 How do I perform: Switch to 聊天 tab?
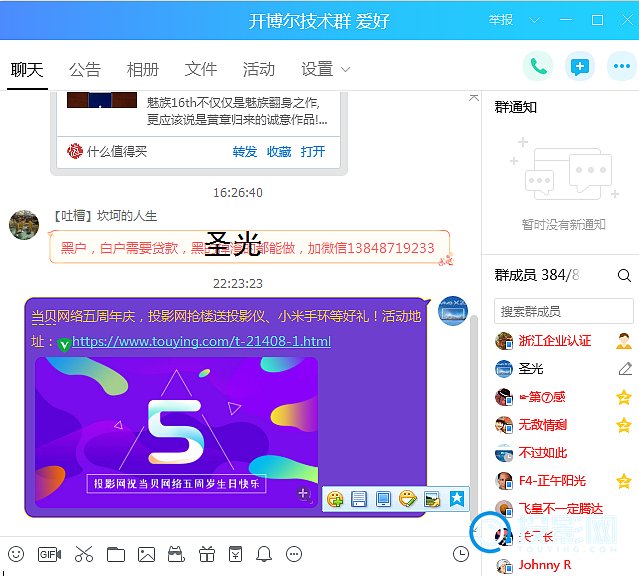27,69
